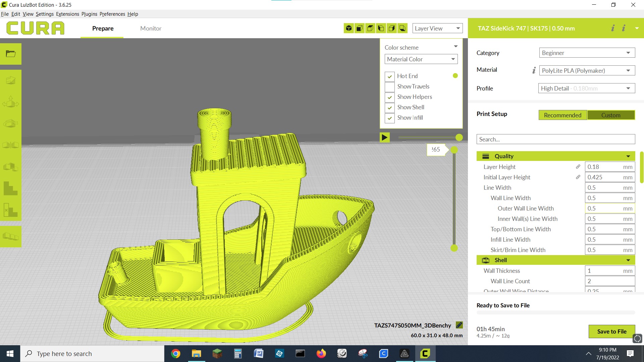Switch to the Monitor tab
Screen dimensions: 644x362
tap(151, 28)
